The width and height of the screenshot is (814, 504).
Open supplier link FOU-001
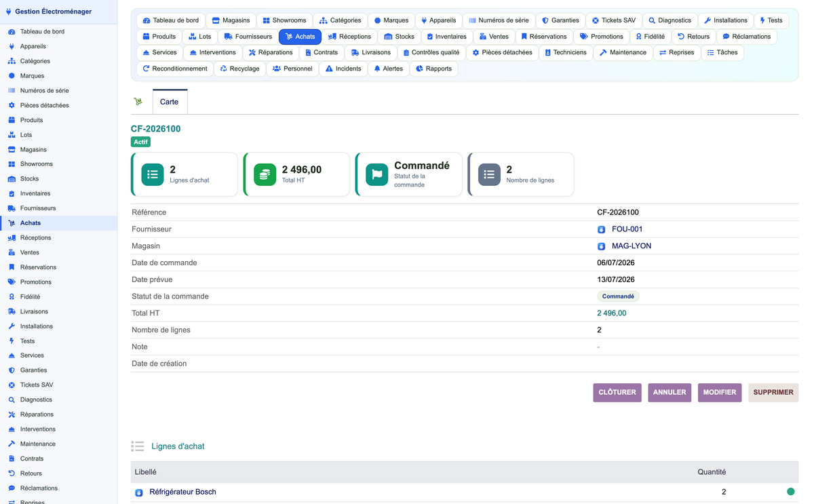pos(627,229)
